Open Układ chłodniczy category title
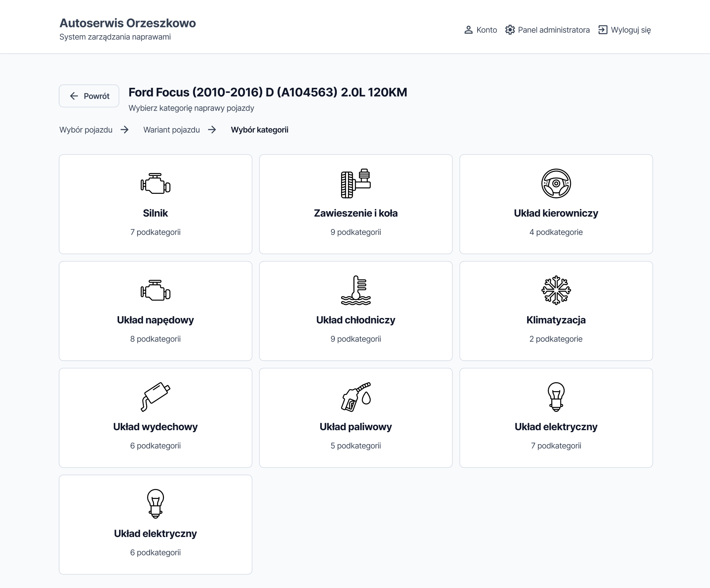 pos(356,320)
